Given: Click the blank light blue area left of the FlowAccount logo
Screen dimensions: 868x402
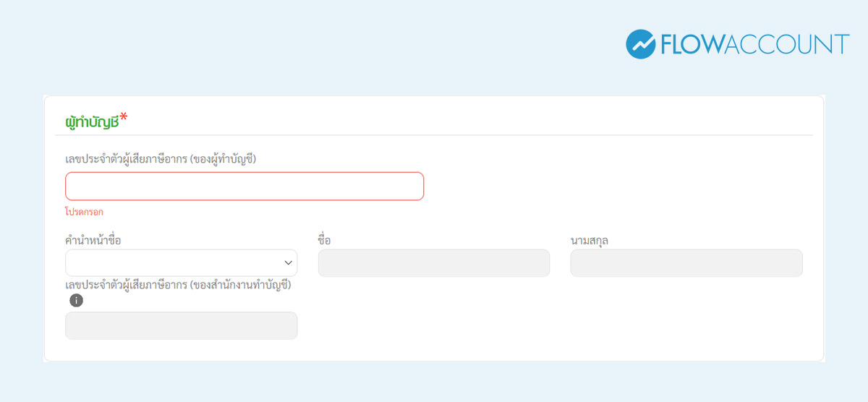Looking at the screenshot, I should [362, 45].
